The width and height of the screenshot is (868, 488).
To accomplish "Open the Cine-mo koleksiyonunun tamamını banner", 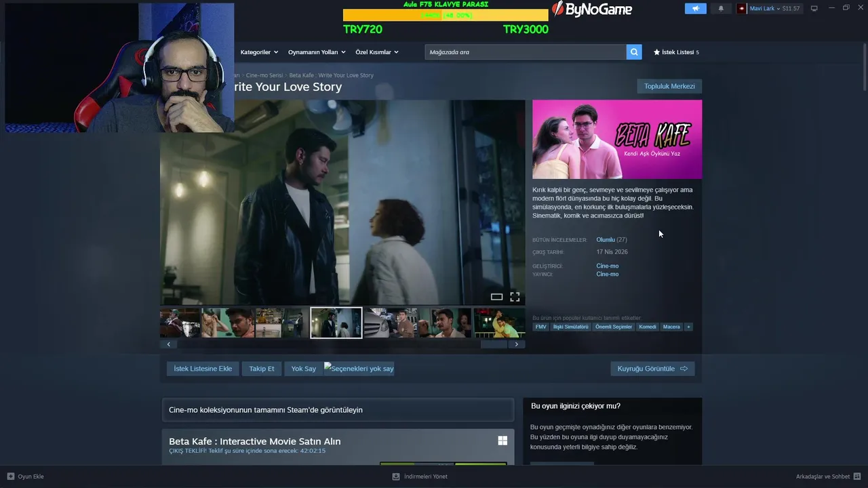I will pyautogui.click(x=338, y=410).
